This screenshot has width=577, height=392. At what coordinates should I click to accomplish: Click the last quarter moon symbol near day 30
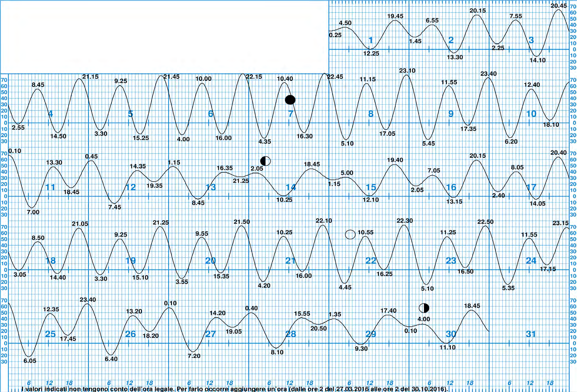click(x=424, y=308)
